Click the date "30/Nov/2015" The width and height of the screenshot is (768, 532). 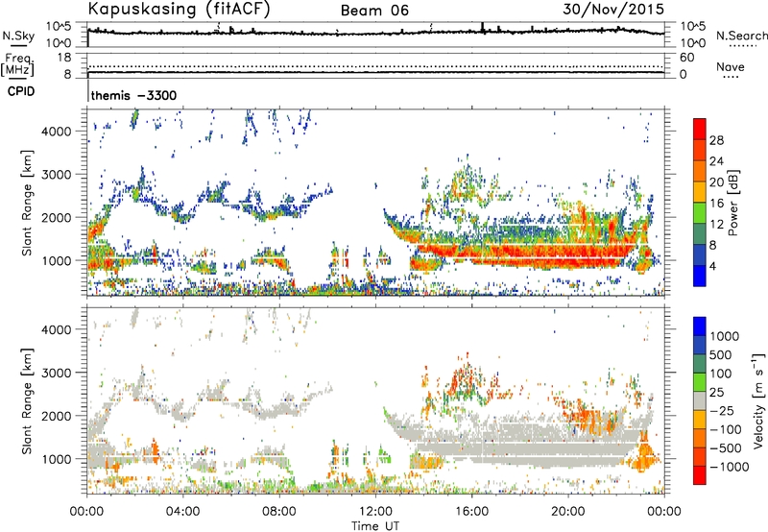click(613, 10)
